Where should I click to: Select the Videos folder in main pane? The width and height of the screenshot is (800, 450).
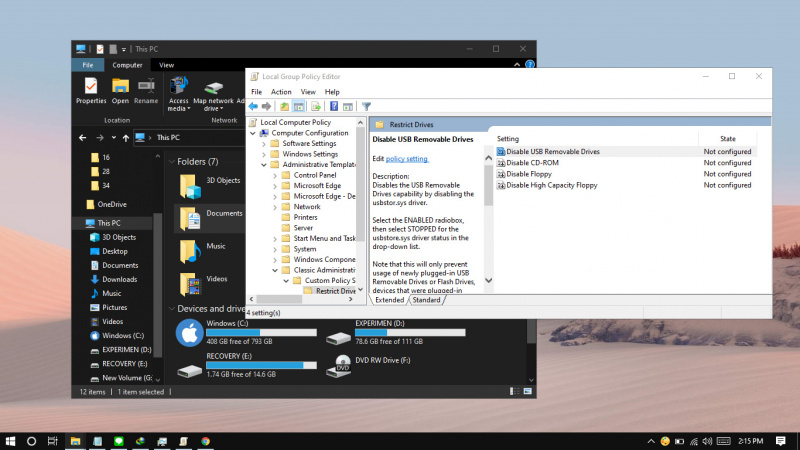pos(190,284)
